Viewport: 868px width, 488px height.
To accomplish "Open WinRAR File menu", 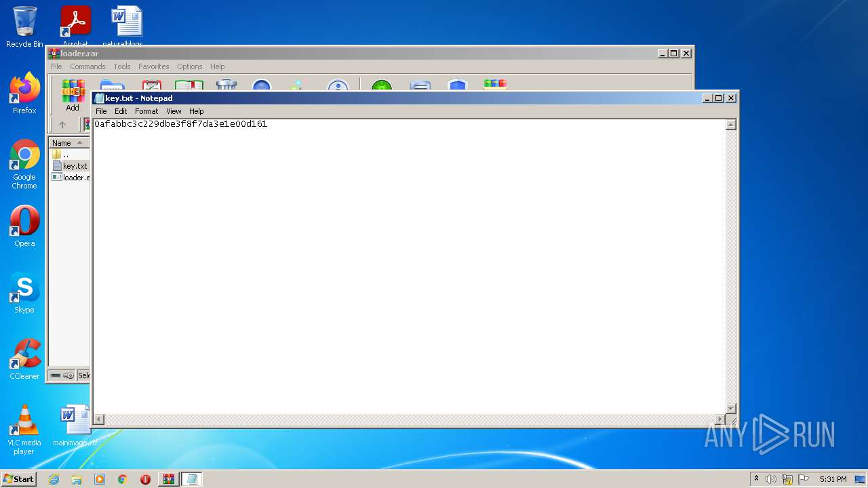I will coord(56,66).
